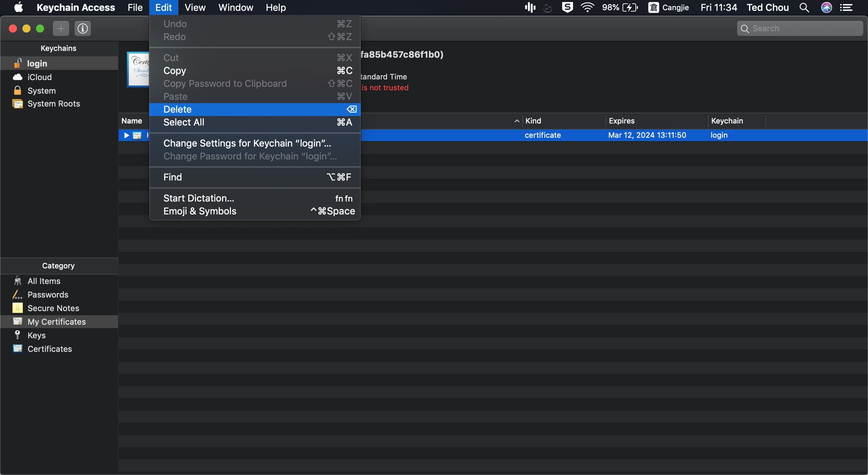Click the Search field in toolbar
Viewport: 868px width, 475px height.
(x=800, y=28)
